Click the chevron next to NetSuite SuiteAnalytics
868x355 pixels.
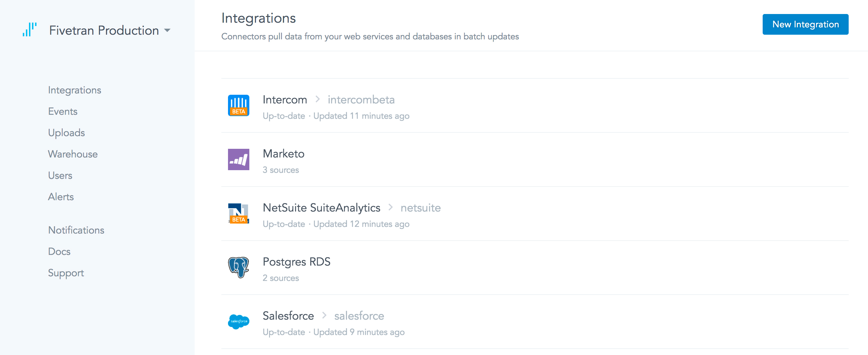[x=391, y=207]
